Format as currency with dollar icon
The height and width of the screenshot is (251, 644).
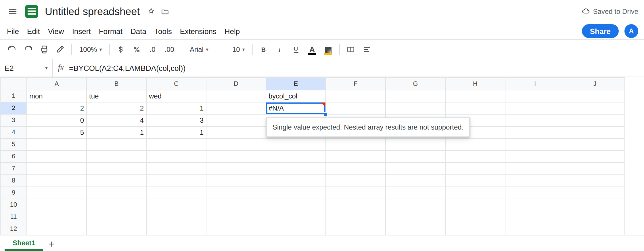point(121,50)
